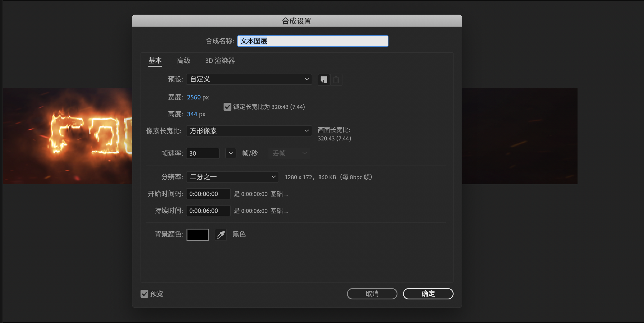Image resolution: width=644 pixels, height=323 pixels.
Task: Switch to the 高级 tab
Action: click(x=184, y=61)
